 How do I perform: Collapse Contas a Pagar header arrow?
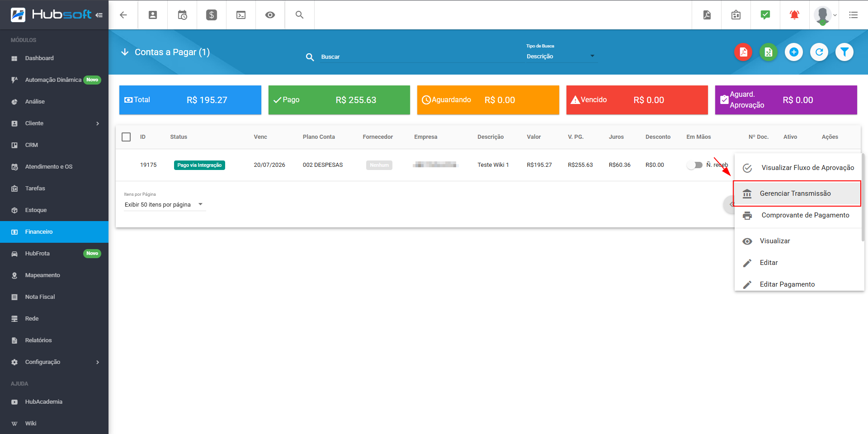point(125,52)
